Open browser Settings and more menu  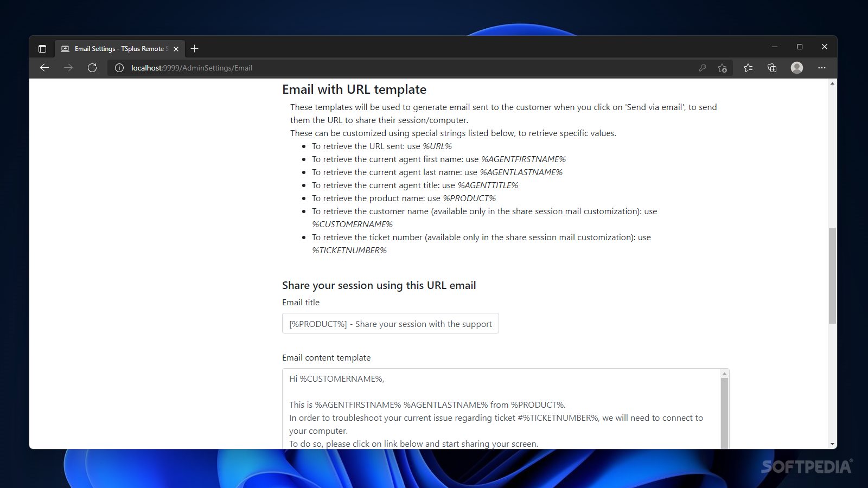[822, 68]
